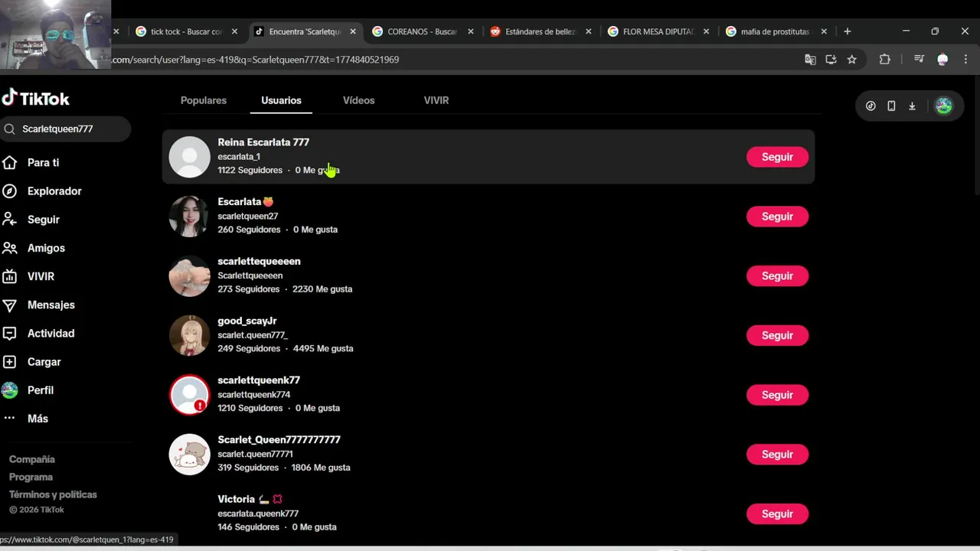This screenshot has height=551, width=980.
Task: Close the 'COREANOS - Buscar' tab
Action: point(471,31)
